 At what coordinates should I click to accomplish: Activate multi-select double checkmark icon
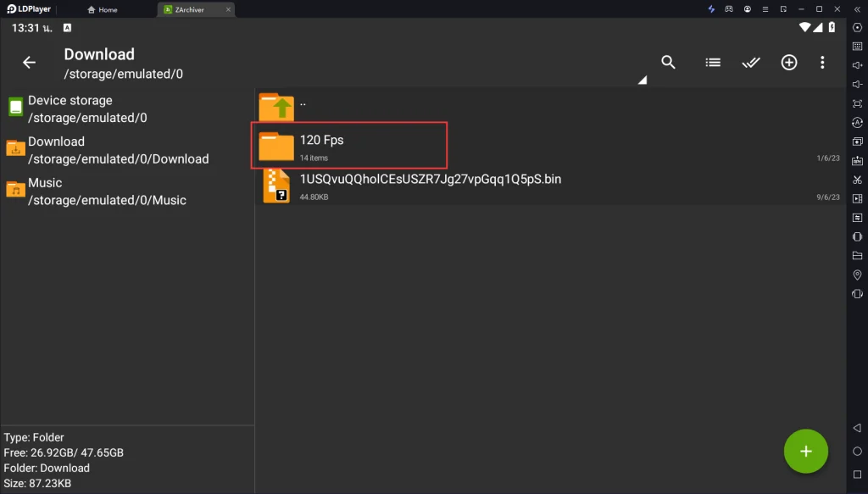point(751,63)
